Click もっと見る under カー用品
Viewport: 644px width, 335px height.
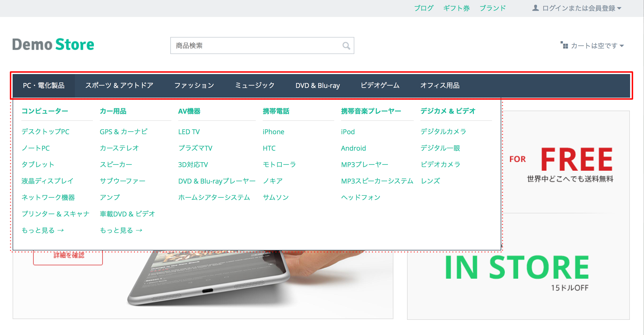click(121, 231)
